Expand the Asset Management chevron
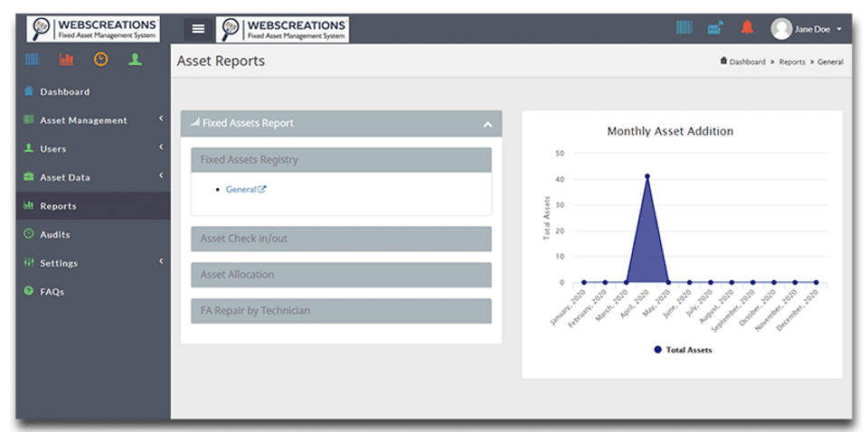 (161, 118)
